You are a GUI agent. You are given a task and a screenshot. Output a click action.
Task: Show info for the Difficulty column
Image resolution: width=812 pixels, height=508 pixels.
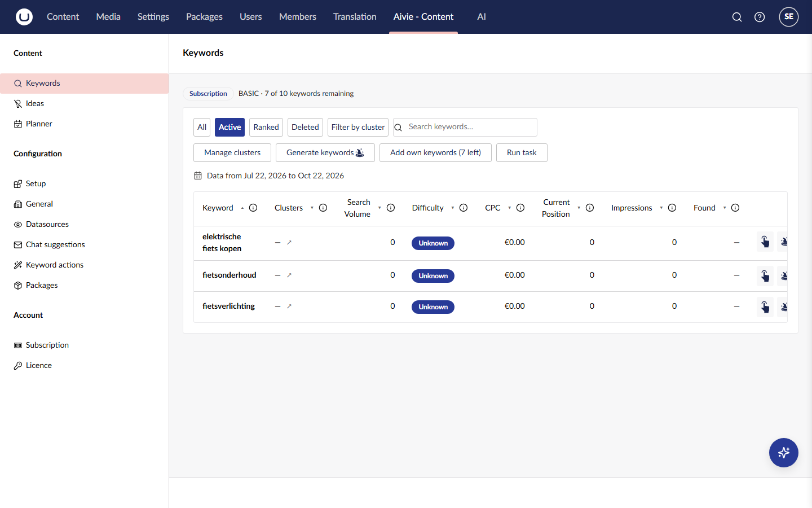(x=464, y=208)
